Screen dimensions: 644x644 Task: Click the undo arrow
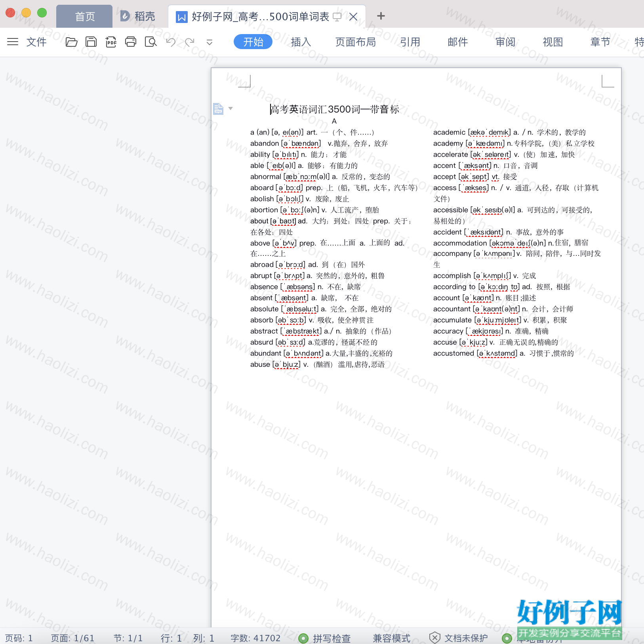tap(171, 42)
